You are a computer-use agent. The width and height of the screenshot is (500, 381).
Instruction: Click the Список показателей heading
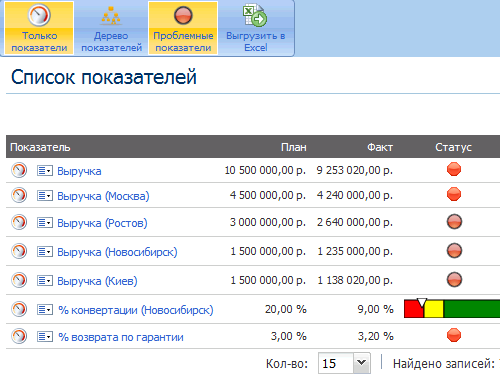point(104,77)
